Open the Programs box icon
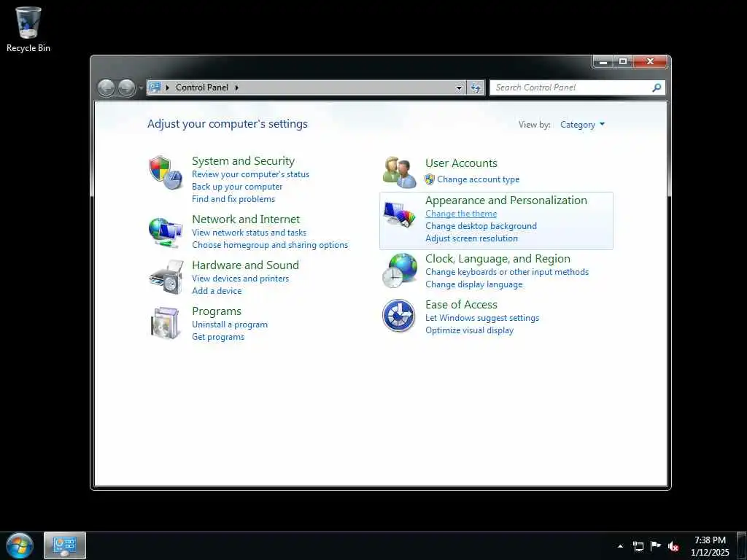747x560 pixels. (166, 323)
